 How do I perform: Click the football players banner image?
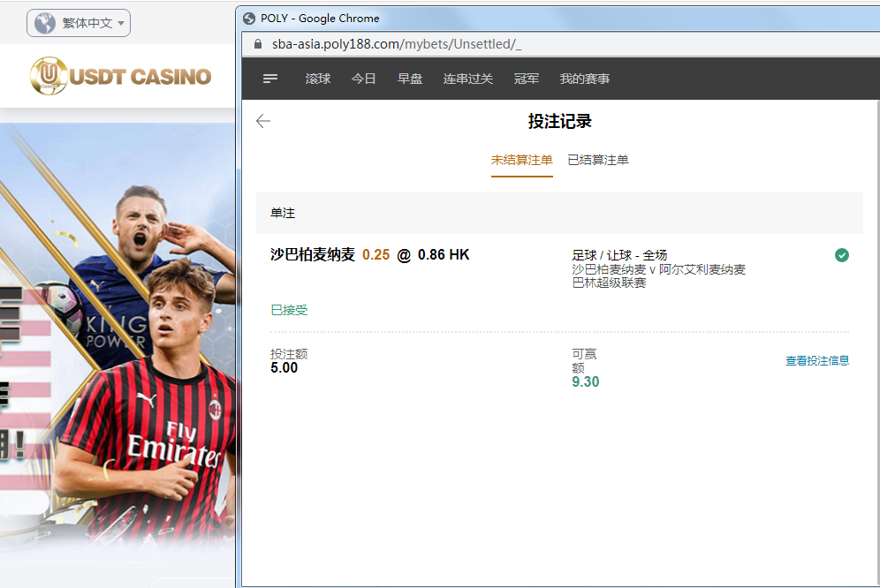click(x=118, y=343)
